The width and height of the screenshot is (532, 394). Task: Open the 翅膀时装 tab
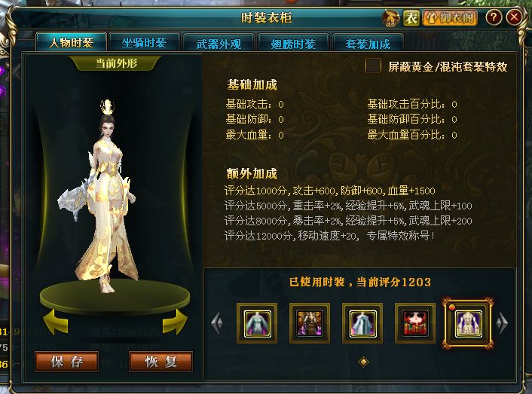(293, 44)
